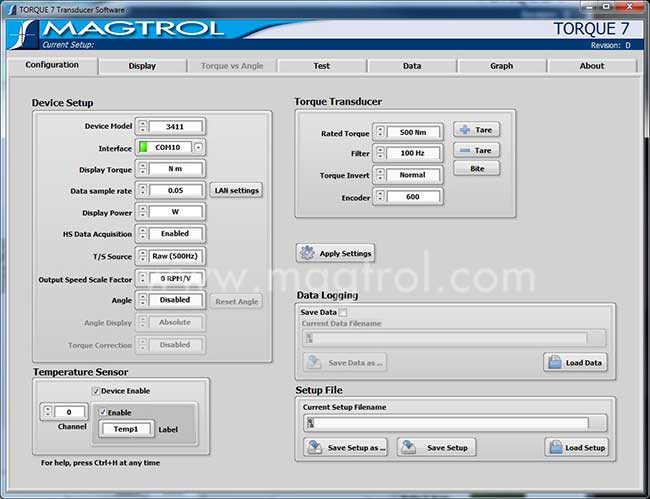The image size is (650, 499).
Task: Open the Display tab
Action: point(142,66)
